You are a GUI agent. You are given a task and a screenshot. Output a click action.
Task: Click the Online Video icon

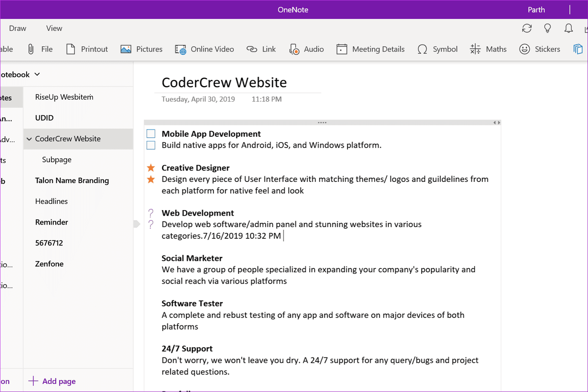click(180, 49)
